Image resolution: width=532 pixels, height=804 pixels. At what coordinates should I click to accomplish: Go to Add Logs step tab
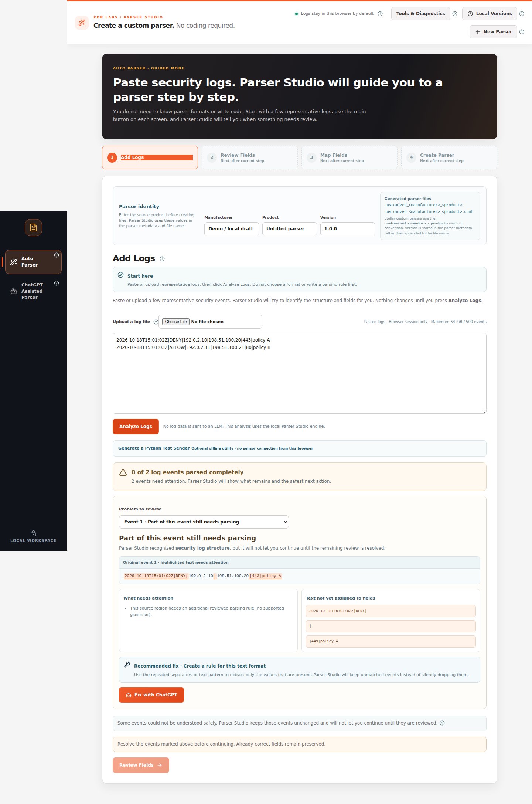[x=150, y=157]
